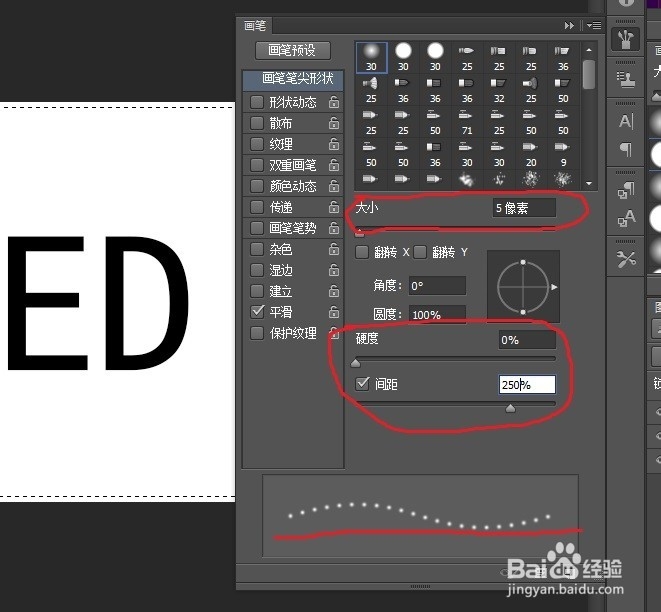The height and width of the screenshot is (612, 661).
Task: Disable the 平滑 checkbox
Action: (x=257, y=312)
